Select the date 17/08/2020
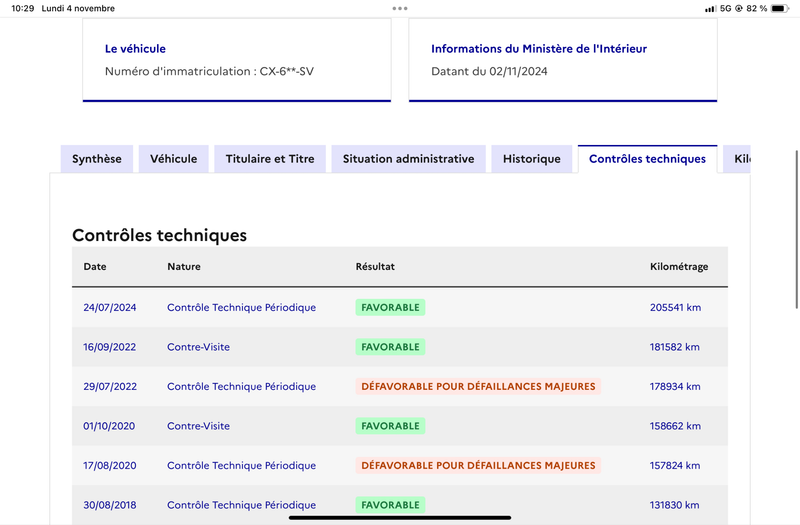Screen dimensions: 800x525 pyautogui.click(x=110, y=465)
